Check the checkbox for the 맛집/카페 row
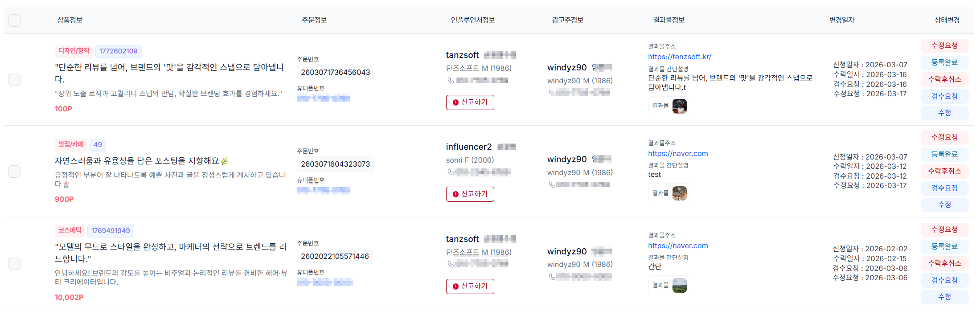Viewport: 980px width, 315px height. (x=14, y=171)
